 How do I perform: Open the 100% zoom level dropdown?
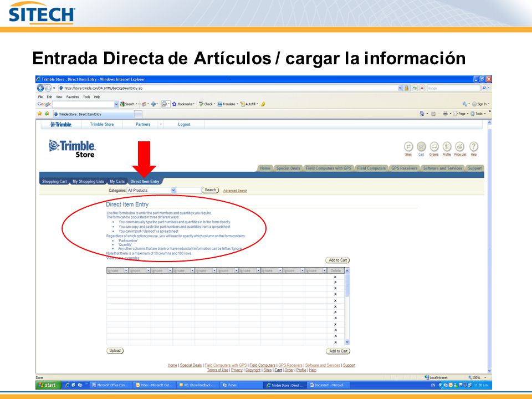coord(485,377)
